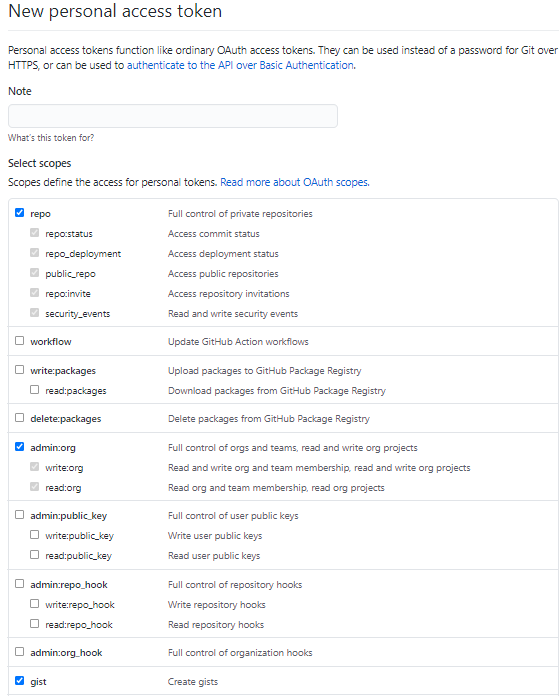
Task: Click 'Delete packages from GitHub Package Registry' text
Action: coord(269,419)
